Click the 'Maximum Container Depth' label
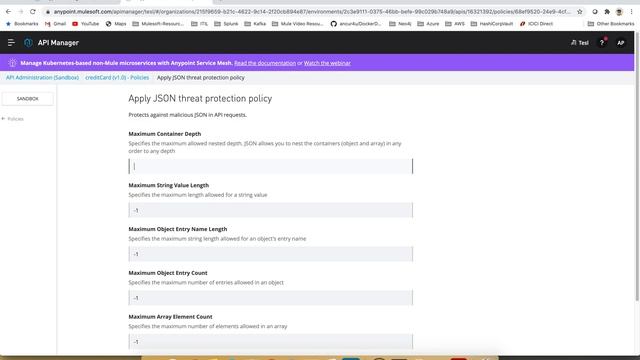This screenshot has height=360, width=640. tap(164, 134)
